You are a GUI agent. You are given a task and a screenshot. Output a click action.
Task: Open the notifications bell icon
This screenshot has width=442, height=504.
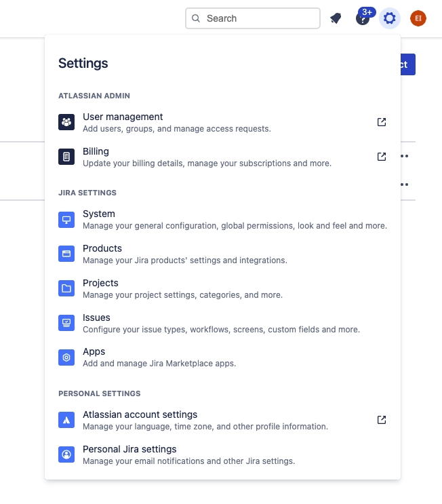pos(336,18)
